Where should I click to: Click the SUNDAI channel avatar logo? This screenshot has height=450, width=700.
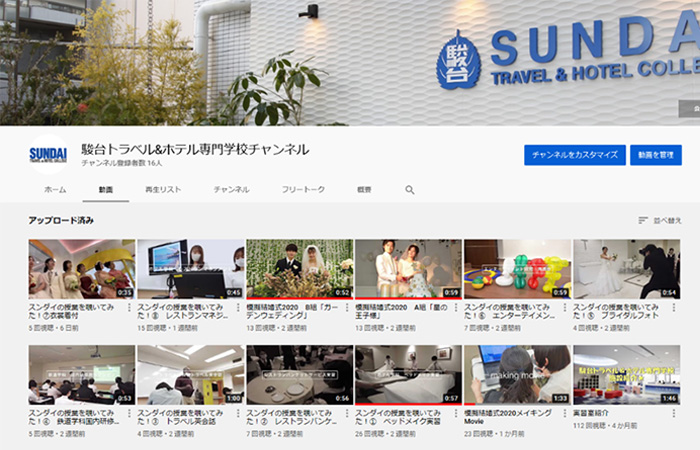pyautogui.click(x=48, y=154)
